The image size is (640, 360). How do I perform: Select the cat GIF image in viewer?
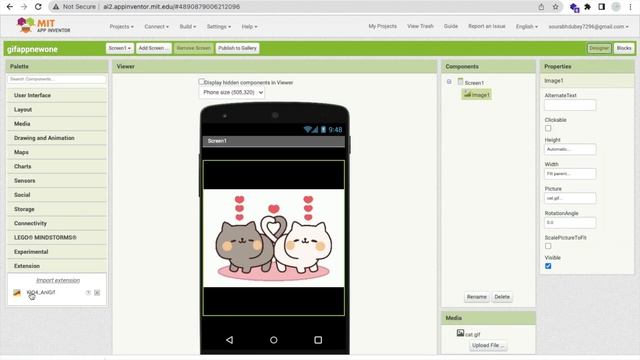(273, 238)
